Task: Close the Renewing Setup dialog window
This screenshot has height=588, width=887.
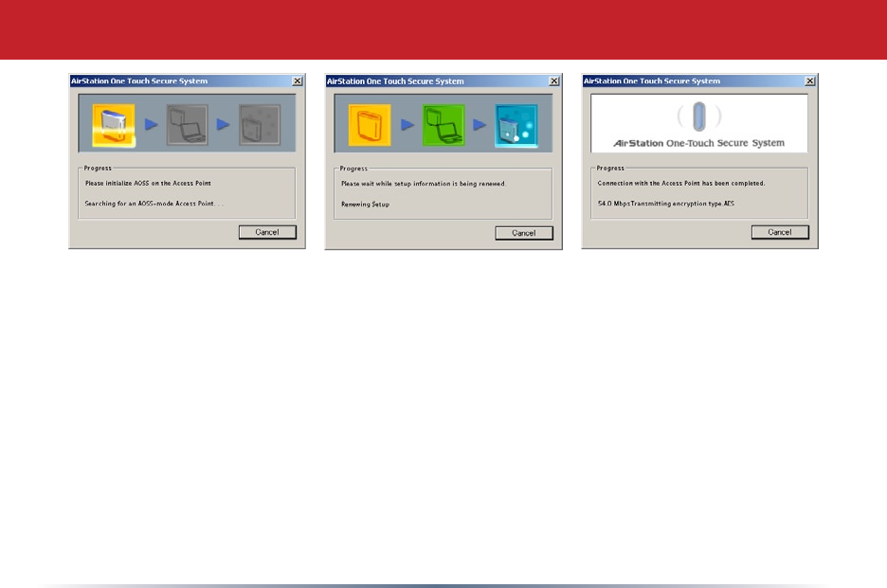Action: (x=553, y=81)
